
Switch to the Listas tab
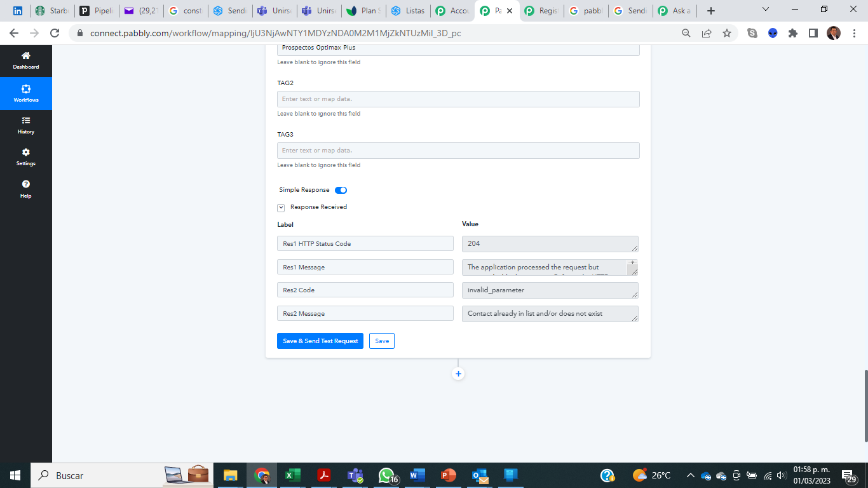click(408, 11)
